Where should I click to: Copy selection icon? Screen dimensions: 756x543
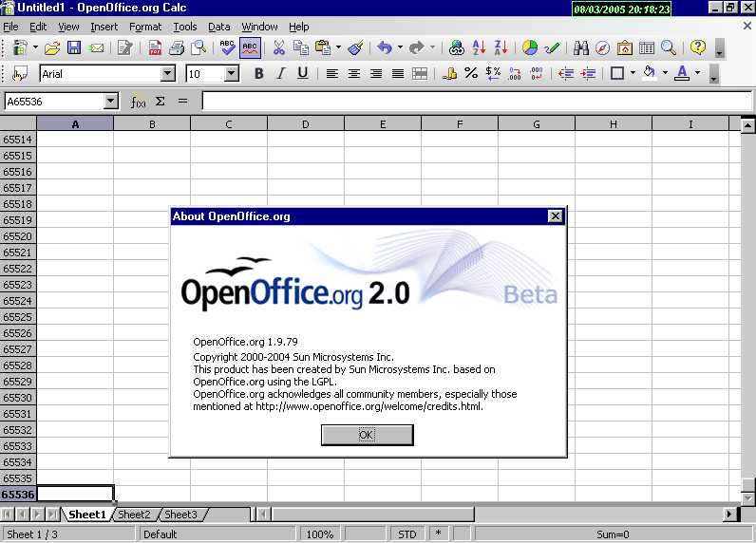tap(301, 47)
